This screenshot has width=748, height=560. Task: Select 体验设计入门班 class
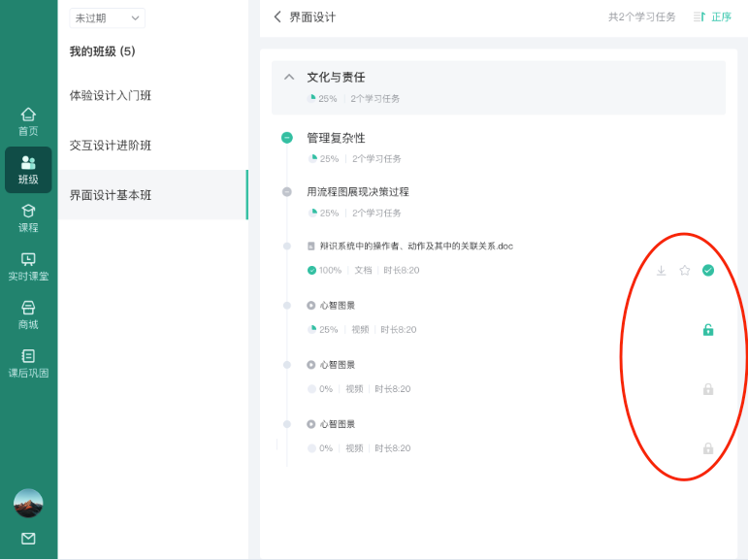point(152,95)
